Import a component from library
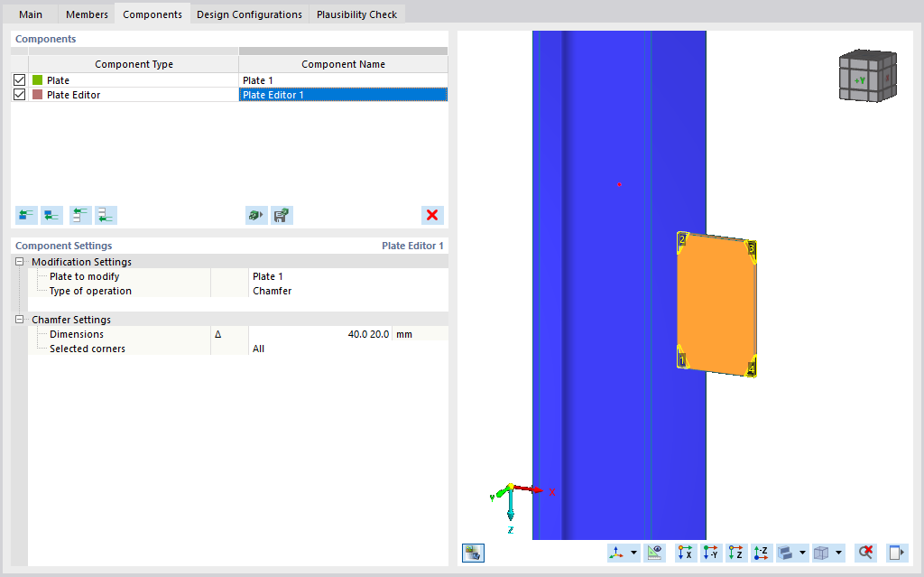 [255, 215]
